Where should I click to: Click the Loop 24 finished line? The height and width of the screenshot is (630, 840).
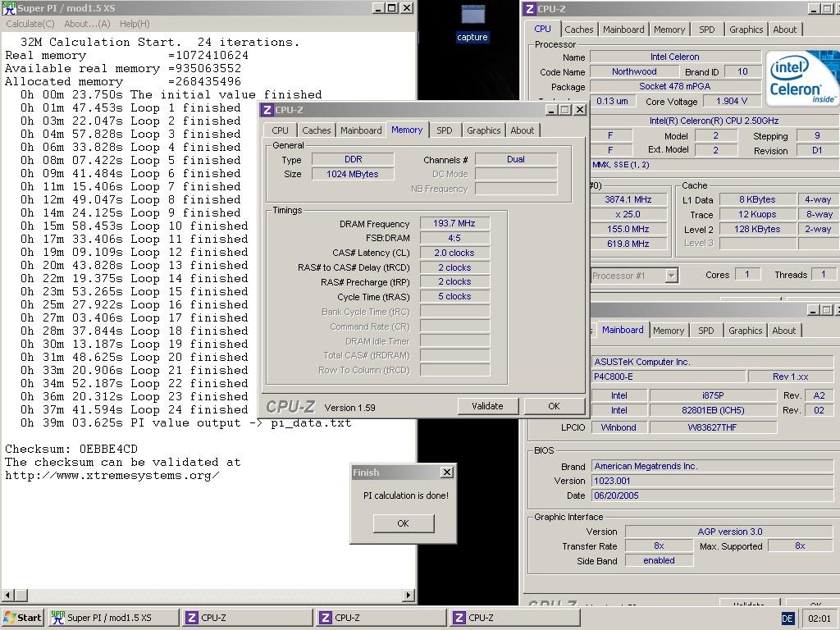point(135,410)
